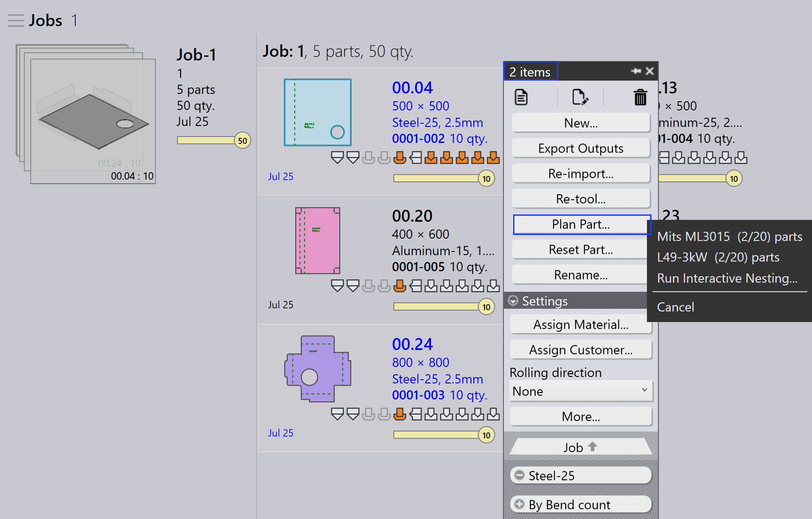Viewport: 812px width, 519px height.
Task: Collapse the Settings section
Action: [514, 300]
